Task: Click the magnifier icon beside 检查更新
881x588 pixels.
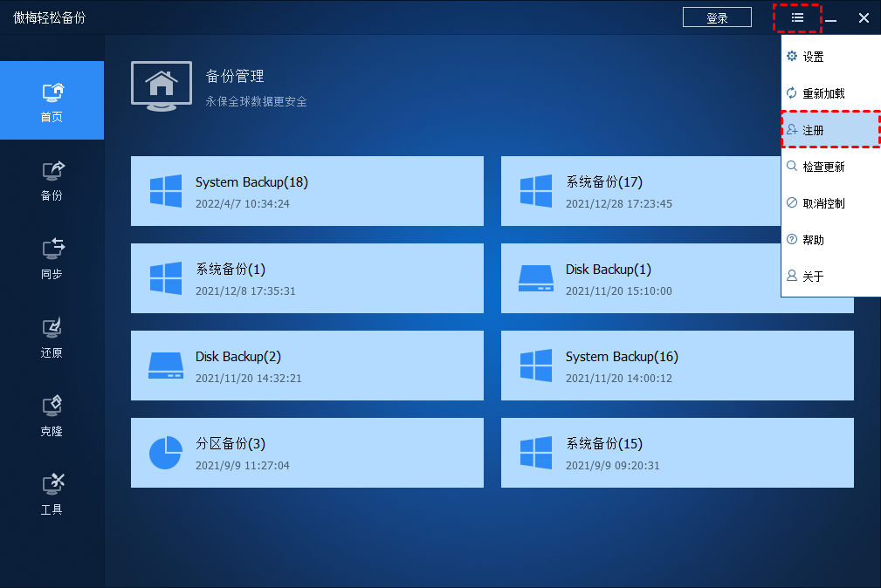Action: click(x=792, y=166)
